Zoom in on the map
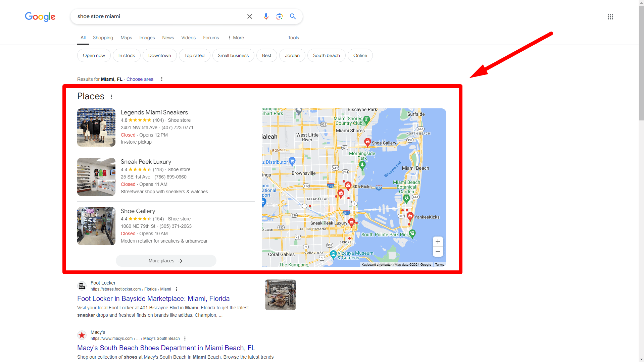The width and height of the screenshot is (644, 362). [x=438, y=242]
